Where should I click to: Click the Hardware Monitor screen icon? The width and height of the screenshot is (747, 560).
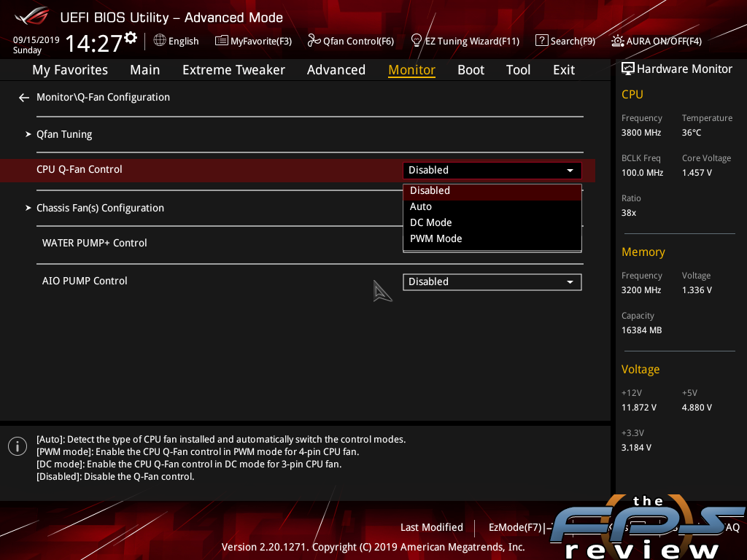click(628, 69)
